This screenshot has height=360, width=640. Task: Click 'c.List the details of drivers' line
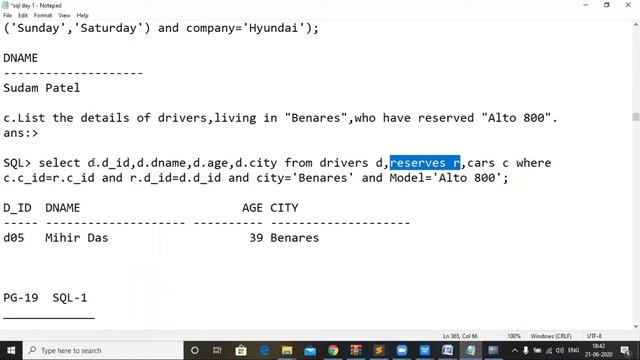point(280,118)
